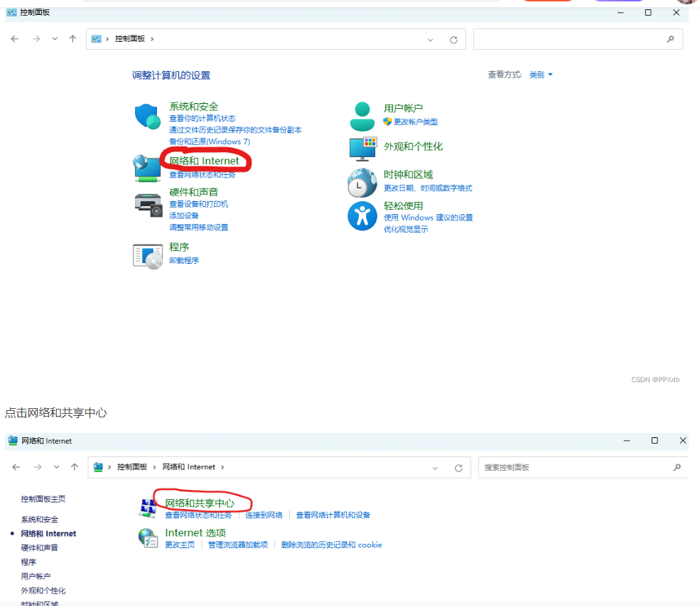Open 控制面板主页 sidebar link
This screenshot has width=700, height=615.
[43, 499]
